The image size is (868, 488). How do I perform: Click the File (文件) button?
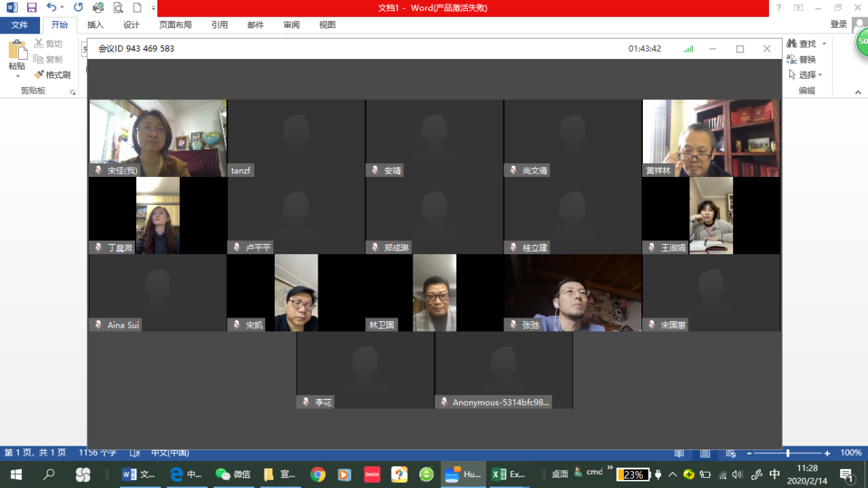click(20, 25)
